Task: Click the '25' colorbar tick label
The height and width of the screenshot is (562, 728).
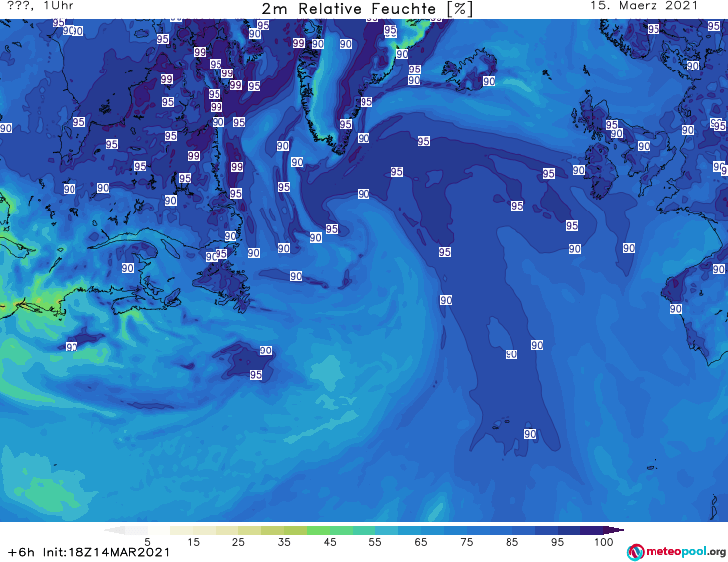Action: click(238, 542)
